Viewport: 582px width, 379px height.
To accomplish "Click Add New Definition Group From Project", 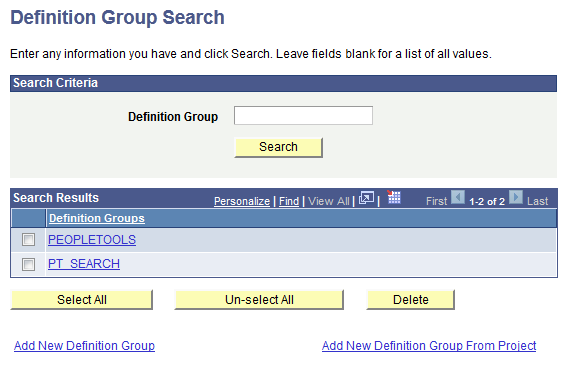I will click(x=429, y=346).
